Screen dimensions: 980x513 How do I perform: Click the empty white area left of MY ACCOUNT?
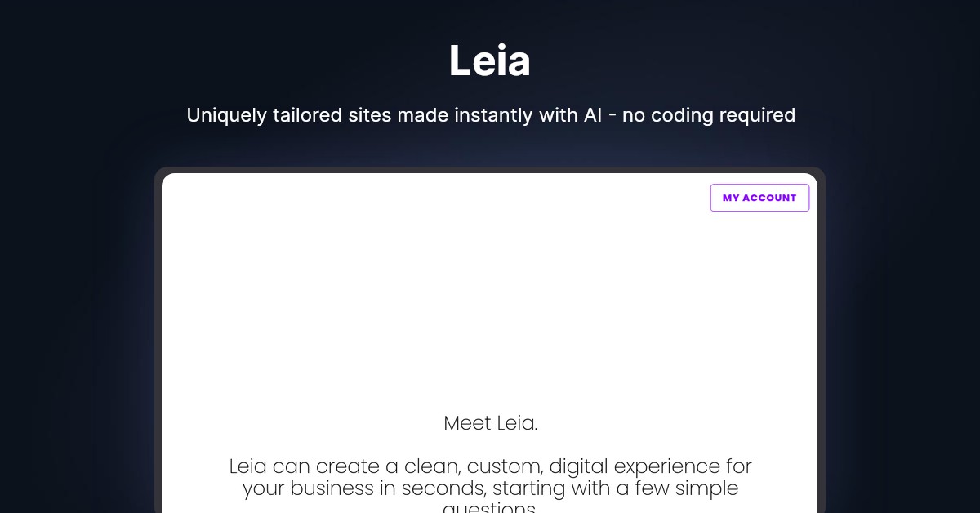click(490, 198)
